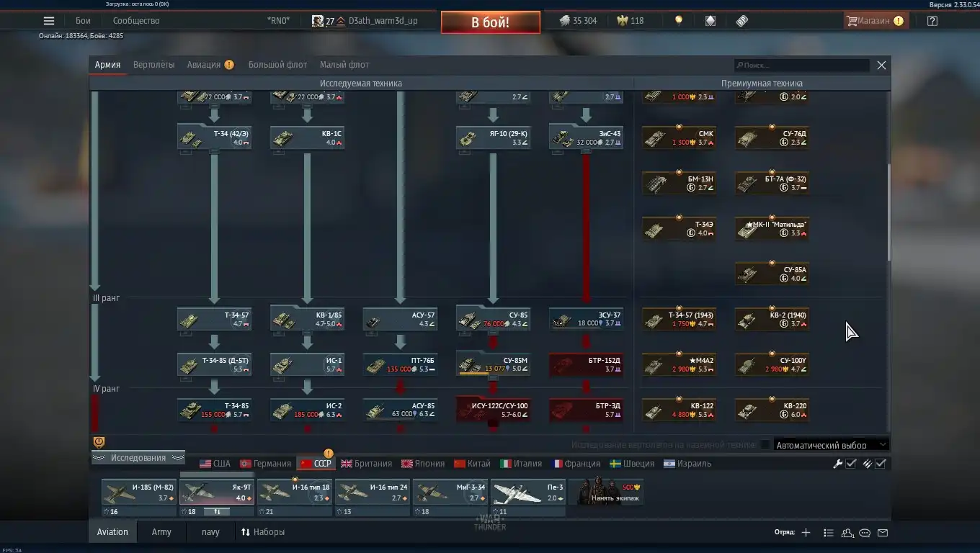This screenshot has height=553, width=980.
Task: Select the США nation tab
Action: pos(215,464)
